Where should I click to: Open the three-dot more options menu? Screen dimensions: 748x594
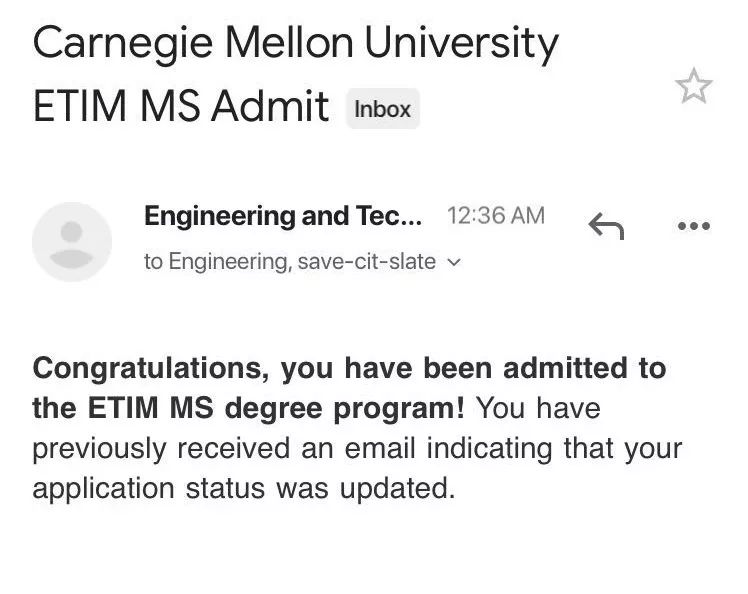(x=694, y=226)
